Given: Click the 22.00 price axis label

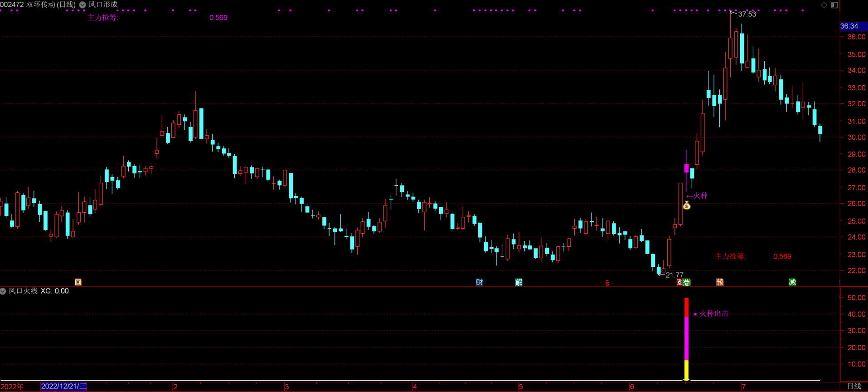Looking at the screenshot, I should [x=856, y=271].
